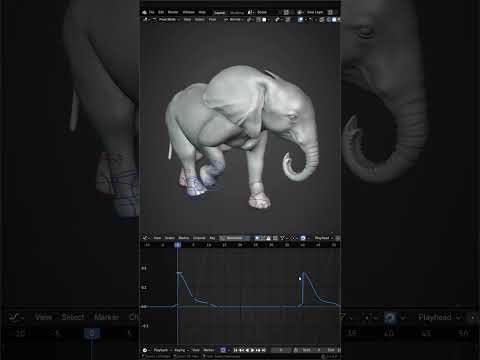Open the Playhead dropdown in graph editor
Screen dimensions: 480x360
coord(324,238)
